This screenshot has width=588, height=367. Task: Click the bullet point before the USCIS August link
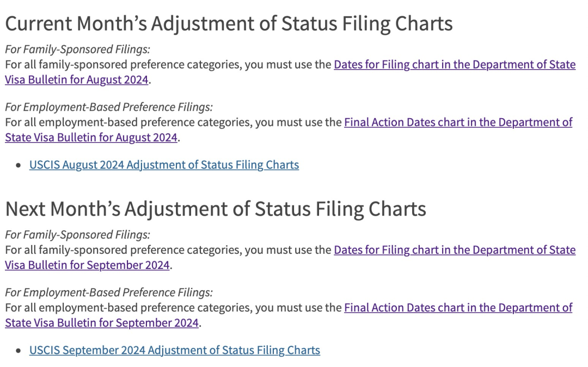20,165
